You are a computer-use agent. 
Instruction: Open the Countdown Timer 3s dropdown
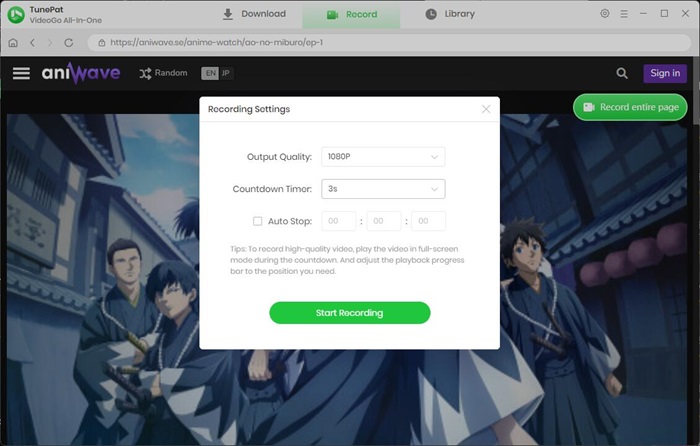383,189
